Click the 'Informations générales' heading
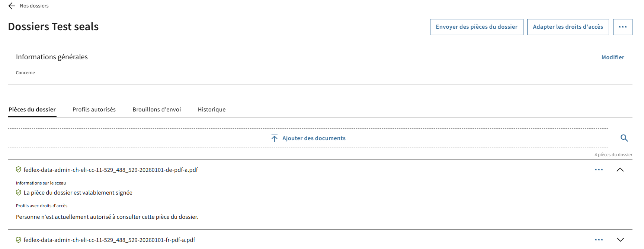 (x=52, y=57)
